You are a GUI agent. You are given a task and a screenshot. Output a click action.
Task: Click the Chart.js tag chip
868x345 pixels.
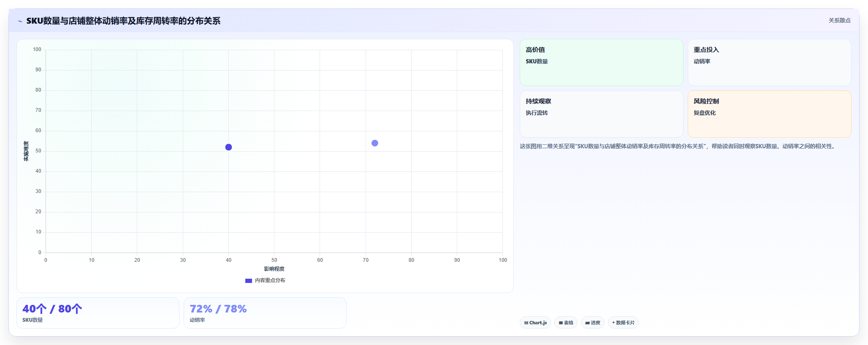(x=535, y=323)
